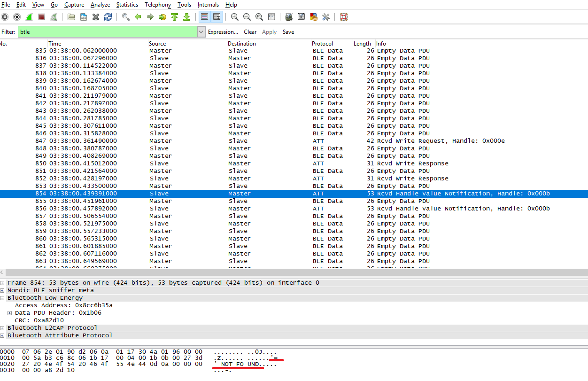Click the Expression... button
The image size is (588, 381).
coord(223,32)
